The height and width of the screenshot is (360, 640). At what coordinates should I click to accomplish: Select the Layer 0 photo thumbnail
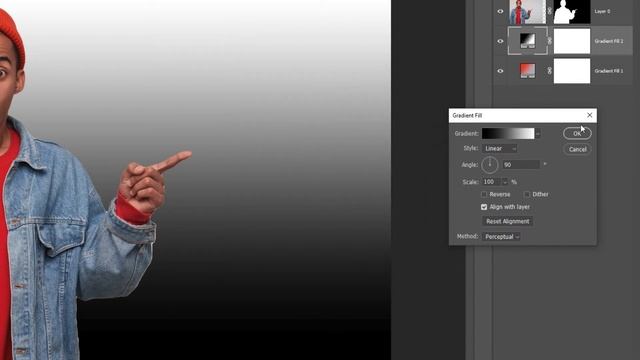click(527, 11)
